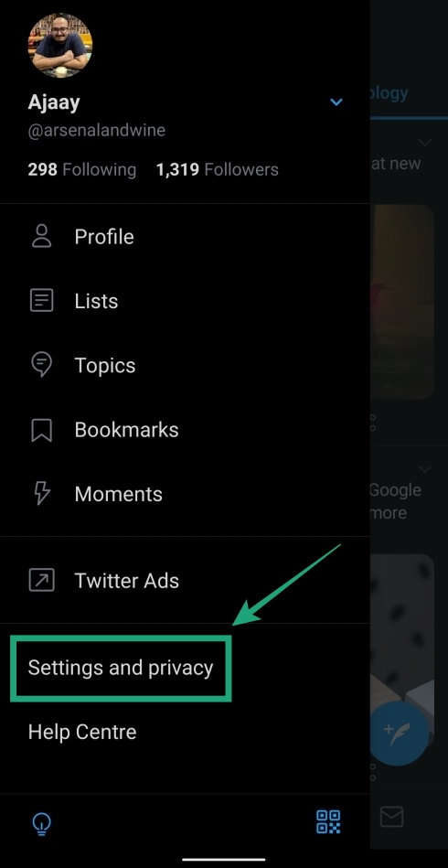Screen dimensions: 448x868
Task: Tap the Moments lightning bolt icon
Action: point(41,494)
